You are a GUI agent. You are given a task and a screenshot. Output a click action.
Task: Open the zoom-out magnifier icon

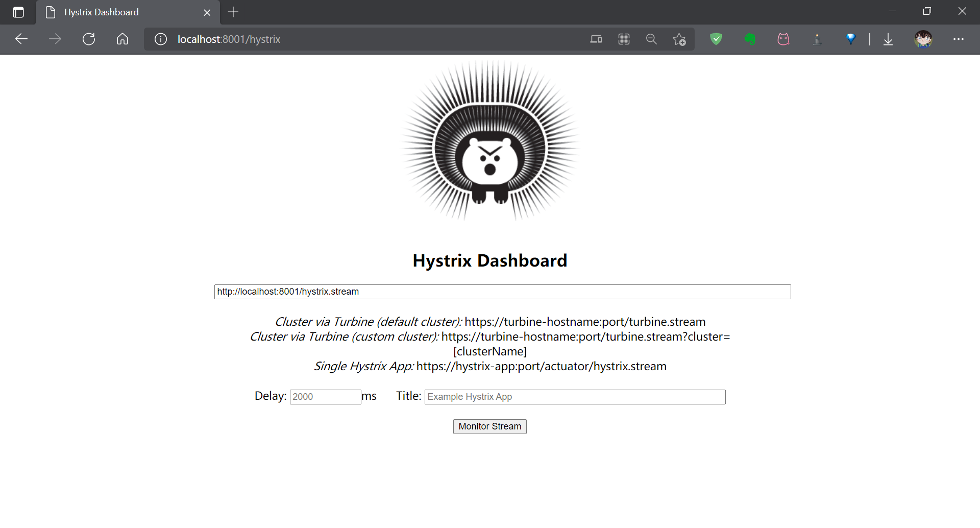tap(651, 39)
